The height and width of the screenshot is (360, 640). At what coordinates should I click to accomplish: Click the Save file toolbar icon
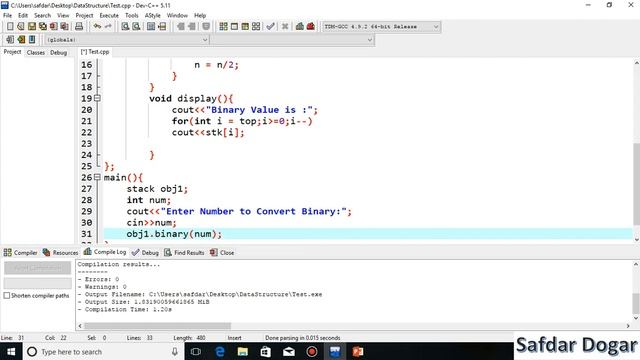coord(32,27)
